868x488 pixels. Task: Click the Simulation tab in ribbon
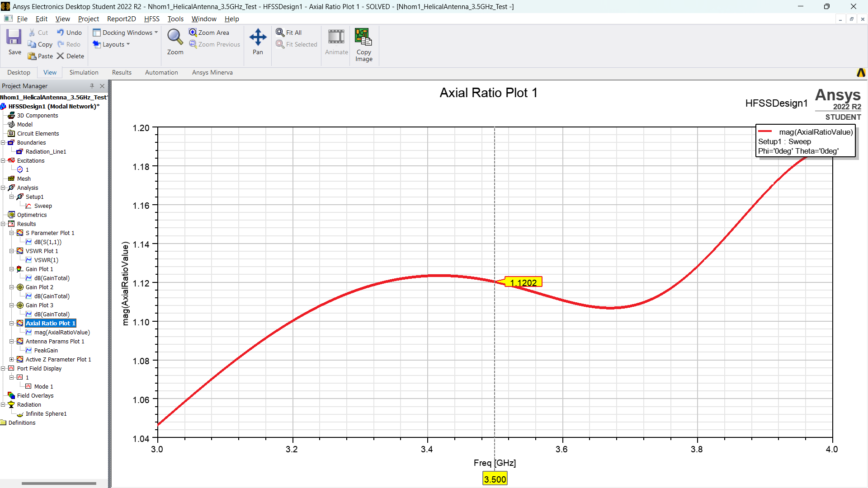tap(84, 72)
